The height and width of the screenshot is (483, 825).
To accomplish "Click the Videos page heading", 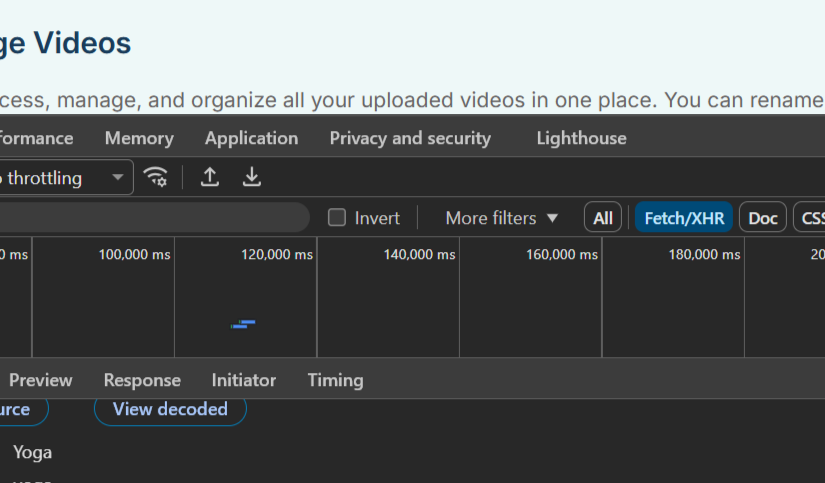I will [x=66, y=43].
